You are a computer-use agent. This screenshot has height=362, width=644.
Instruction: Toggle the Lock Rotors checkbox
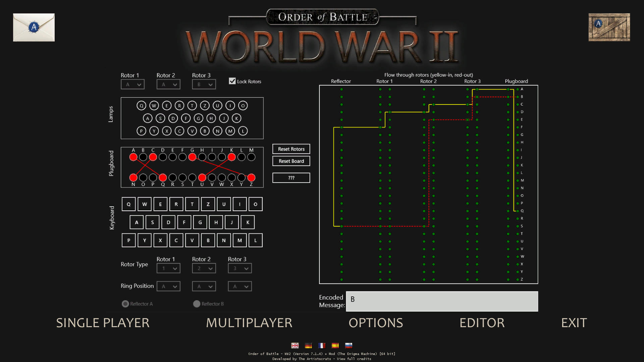pyautogui.click(x=232, y=81)
